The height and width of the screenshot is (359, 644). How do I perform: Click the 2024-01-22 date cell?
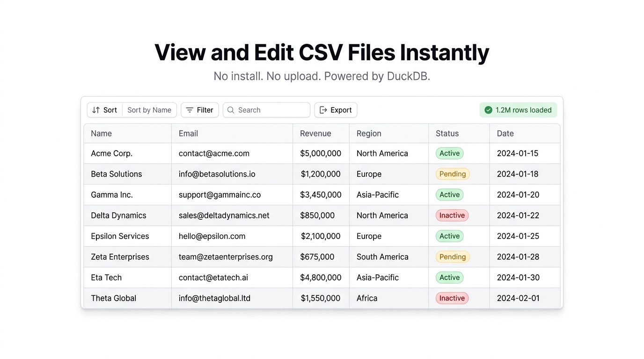click(525, 215)
